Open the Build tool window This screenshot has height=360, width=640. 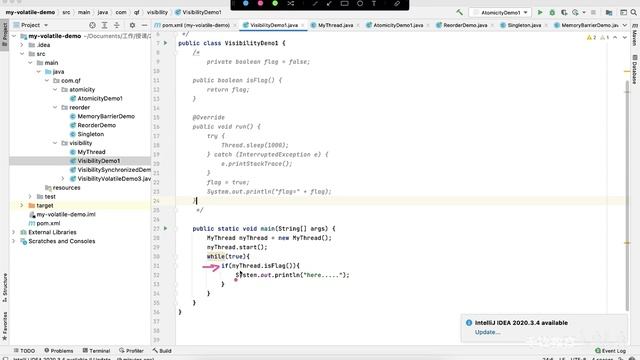pyautogui.click(x=162, y=351)
